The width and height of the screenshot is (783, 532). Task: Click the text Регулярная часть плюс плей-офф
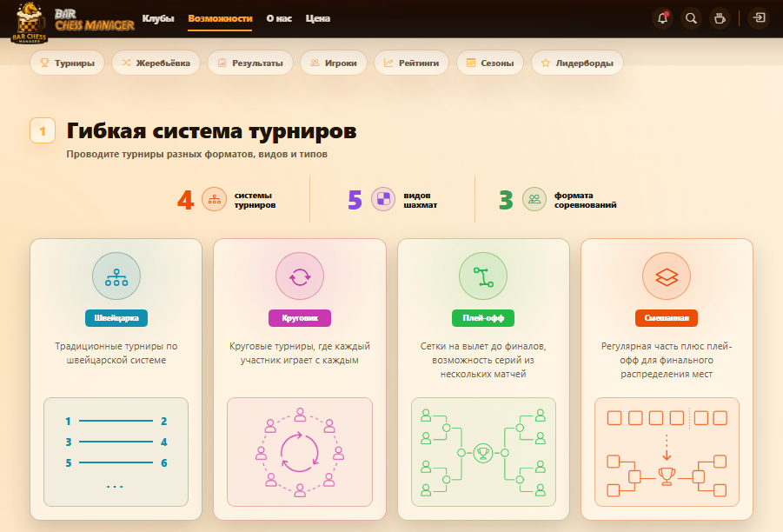667,360
